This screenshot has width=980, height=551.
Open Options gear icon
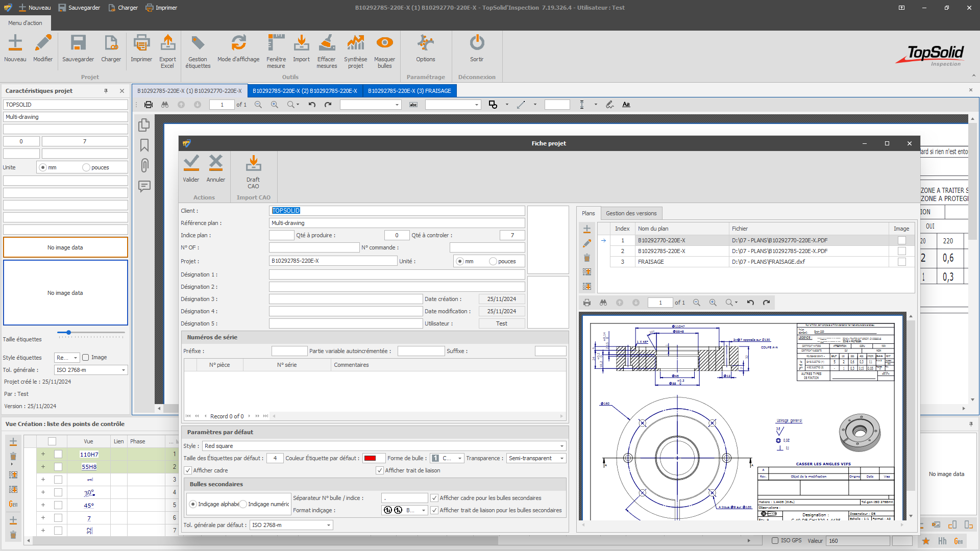[426, 48]
